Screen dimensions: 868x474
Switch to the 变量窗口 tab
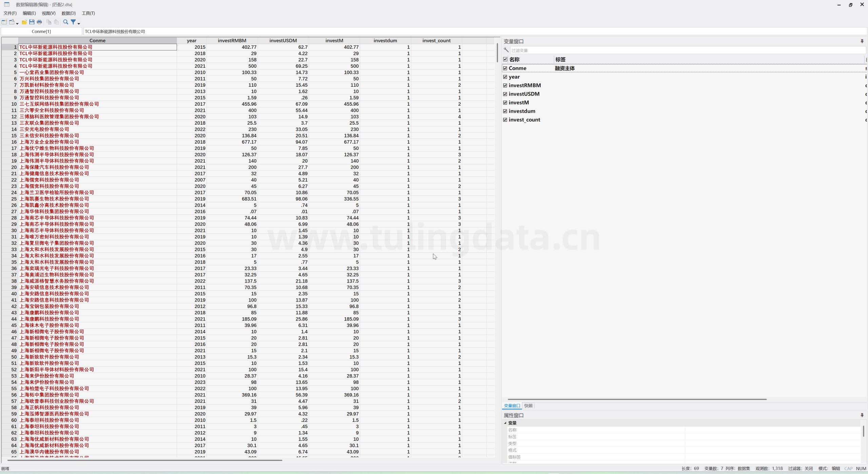point(512,406)
